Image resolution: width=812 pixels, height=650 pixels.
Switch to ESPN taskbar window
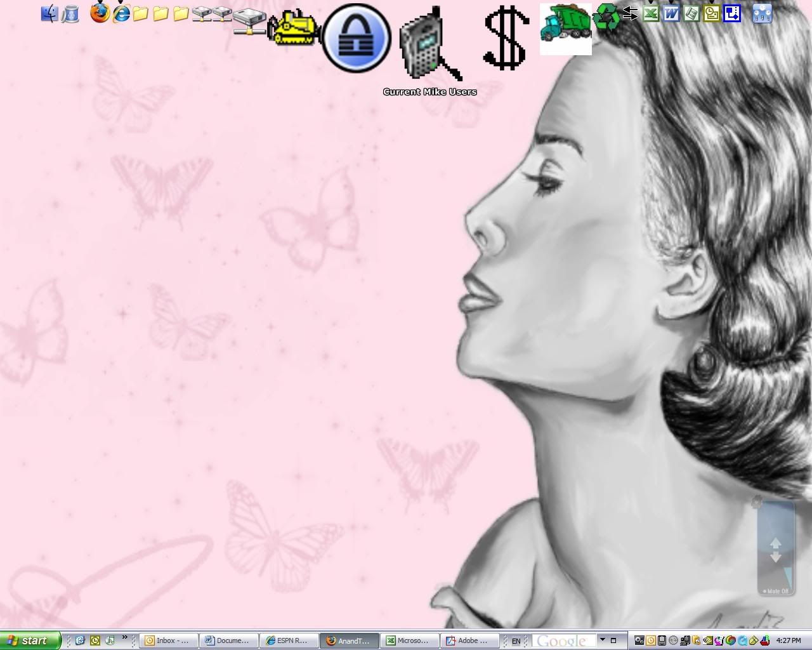coord(289,640)
